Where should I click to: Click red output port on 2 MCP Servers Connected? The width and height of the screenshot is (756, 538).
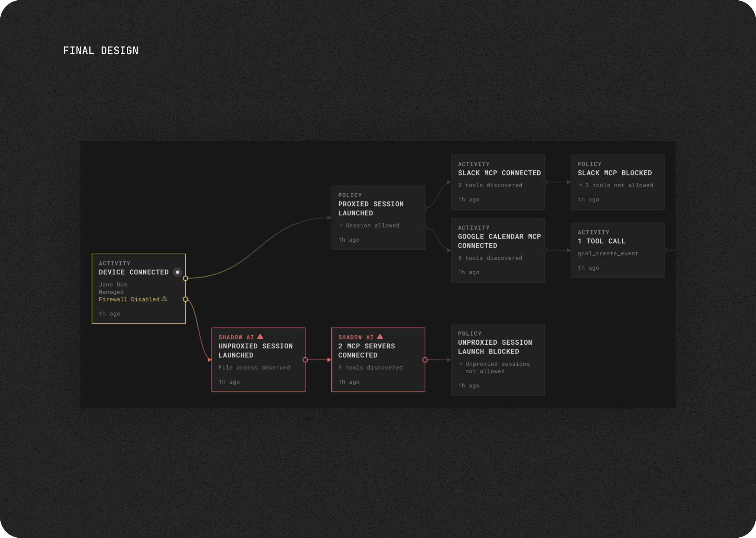[425, 360]
